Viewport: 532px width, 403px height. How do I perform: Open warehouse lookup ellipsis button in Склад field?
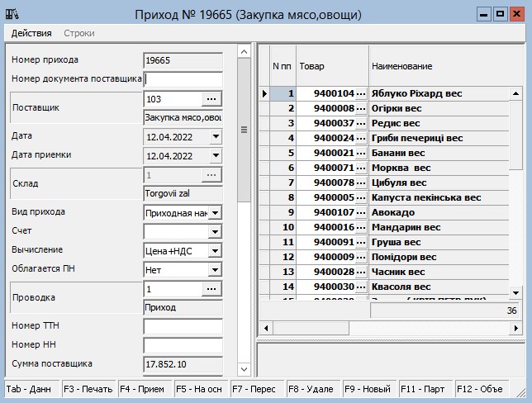(212, 175)
